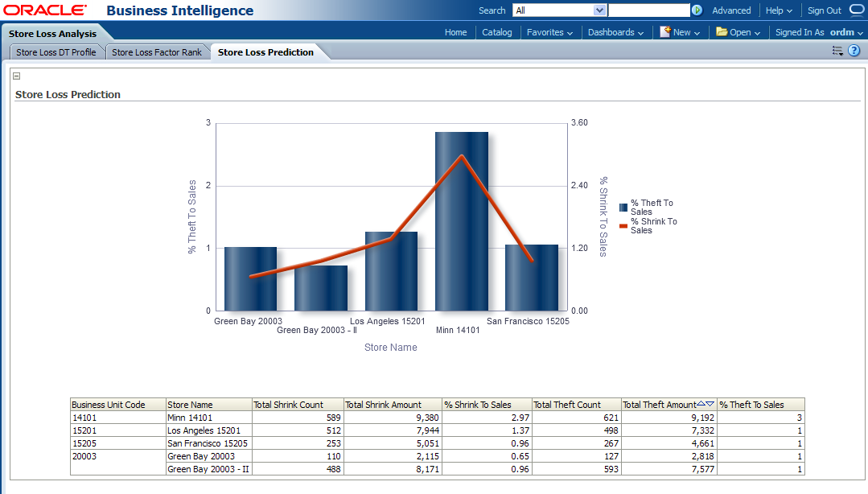
Task: Switch to Store Loss Factor Rank tab
Action: tap(157, 52)
